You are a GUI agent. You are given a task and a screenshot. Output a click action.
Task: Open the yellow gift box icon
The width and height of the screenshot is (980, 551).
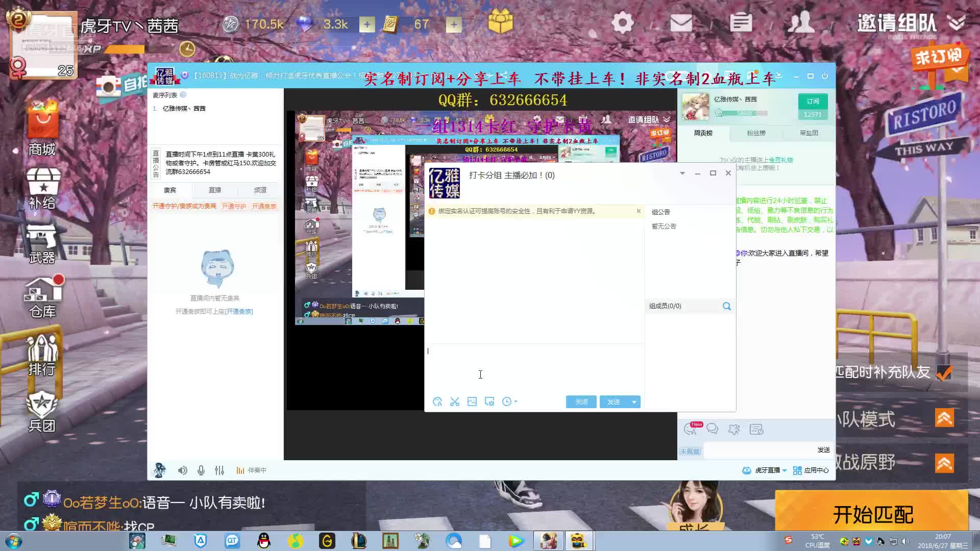500,22
